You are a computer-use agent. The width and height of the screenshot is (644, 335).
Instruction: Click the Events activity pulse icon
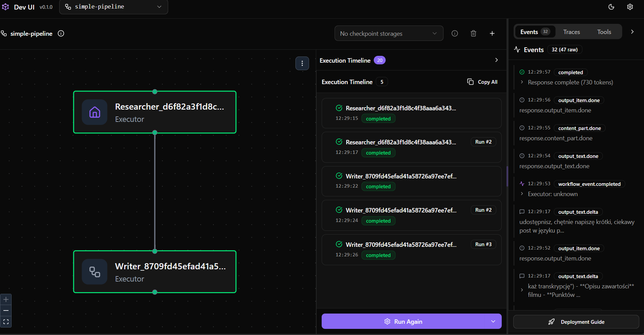pyautogui.click(x=517, y=49)
